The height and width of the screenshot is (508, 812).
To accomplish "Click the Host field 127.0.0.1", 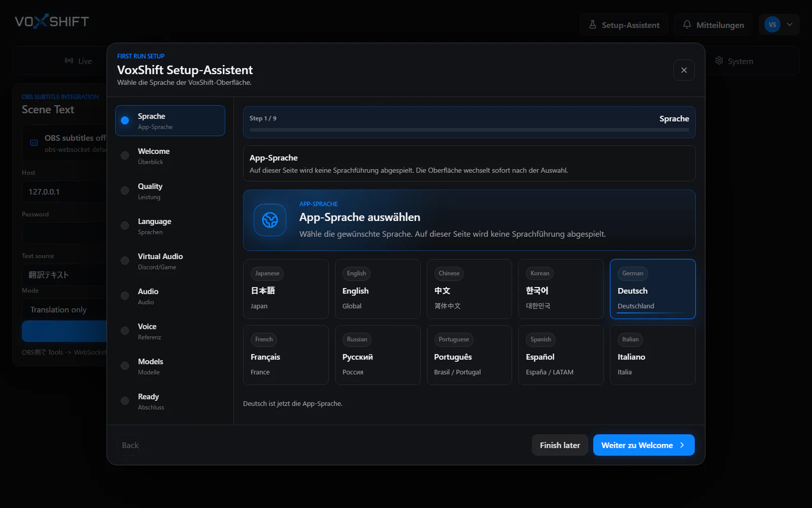I will [x=64, y=192].
